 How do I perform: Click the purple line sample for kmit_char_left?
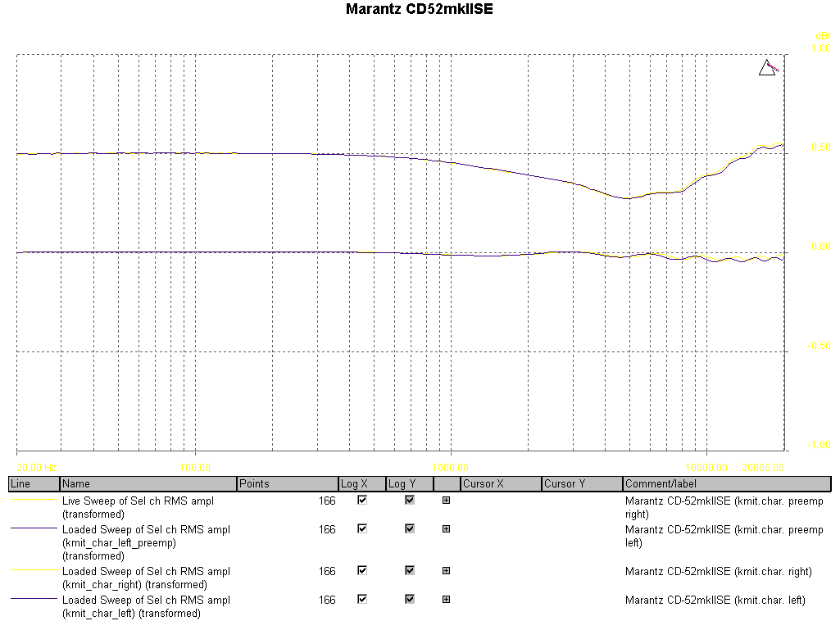pos(34,598)
